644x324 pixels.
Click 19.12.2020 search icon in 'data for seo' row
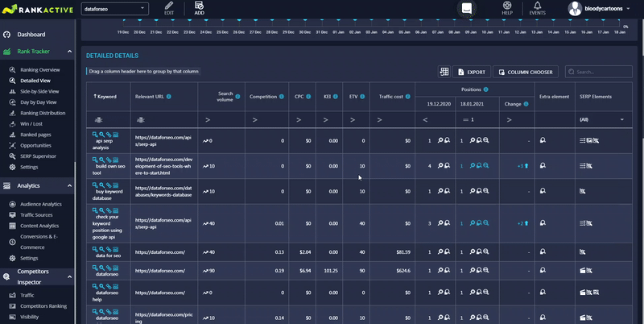tap(440, 251)
